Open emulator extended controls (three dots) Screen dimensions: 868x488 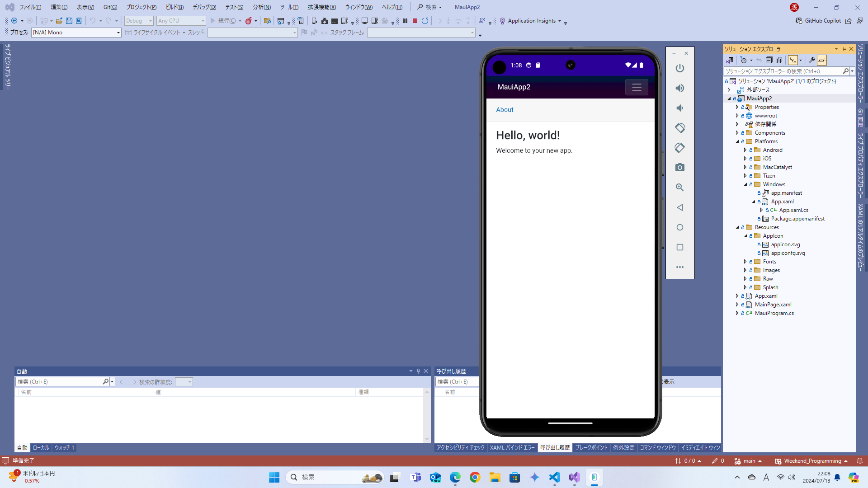[679, 267]
